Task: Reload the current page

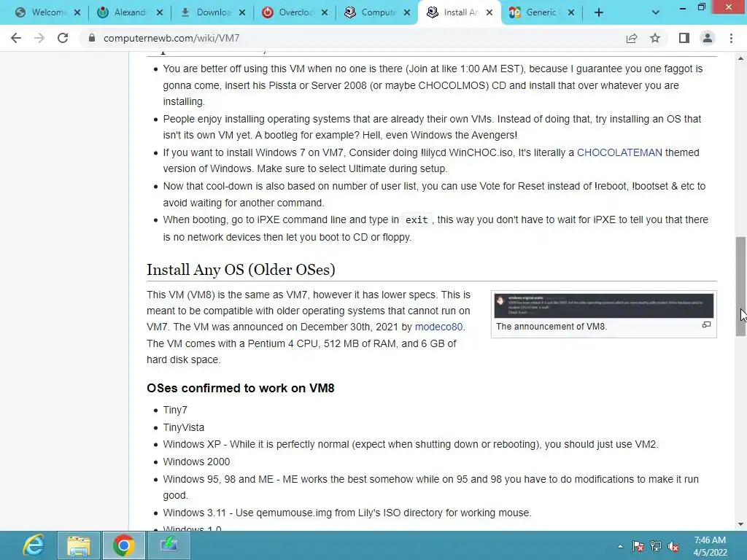Action: (63, 38)
